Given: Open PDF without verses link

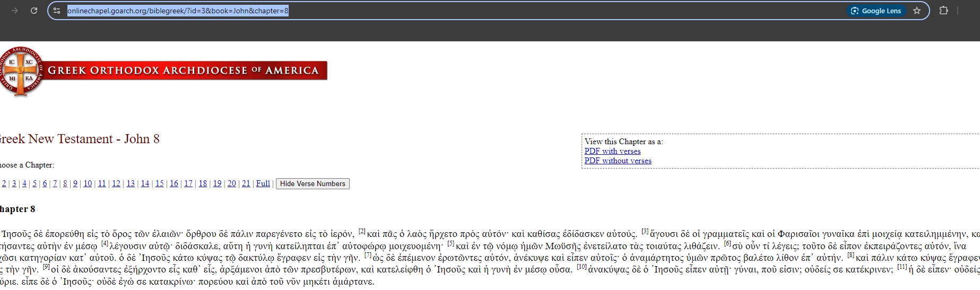Looking at the screenshot, I should pyautogui.click(x=618, y=161).
